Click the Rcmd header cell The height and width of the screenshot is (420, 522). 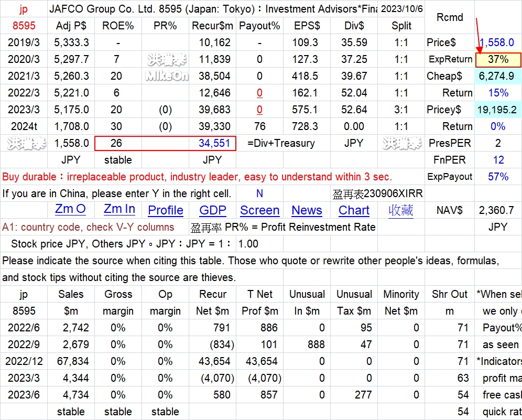(x=450, y=17)
